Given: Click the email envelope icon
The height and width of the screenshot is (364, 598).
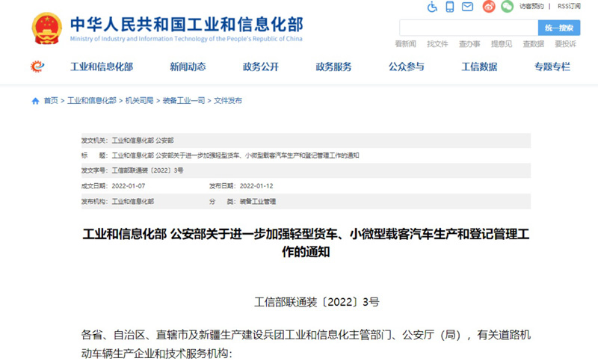Looking at the screenshot, I should pyautogui.click(x=468, y=7).
